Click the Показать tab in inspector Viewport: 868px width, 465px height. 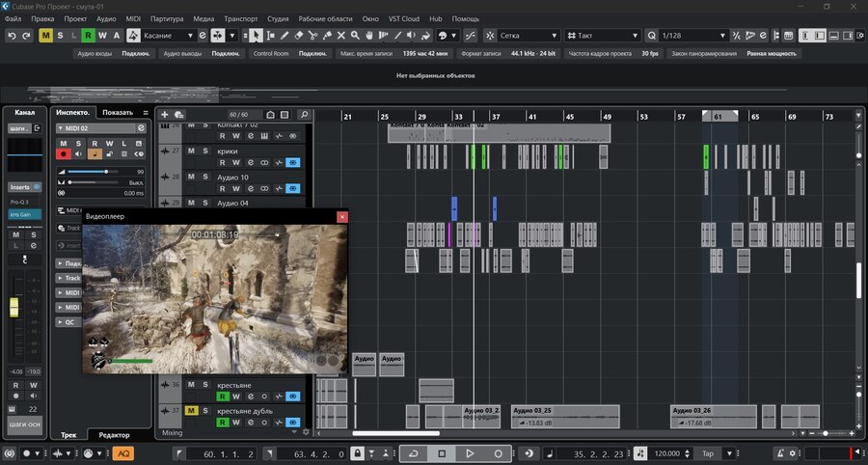[118, 112]
